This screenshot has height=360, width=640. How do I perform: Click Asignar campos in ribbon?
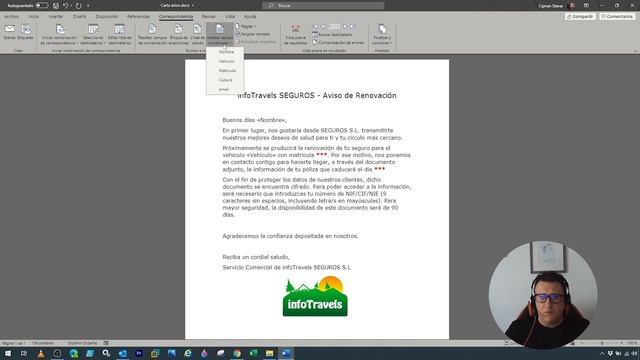[x=253, y=34]
